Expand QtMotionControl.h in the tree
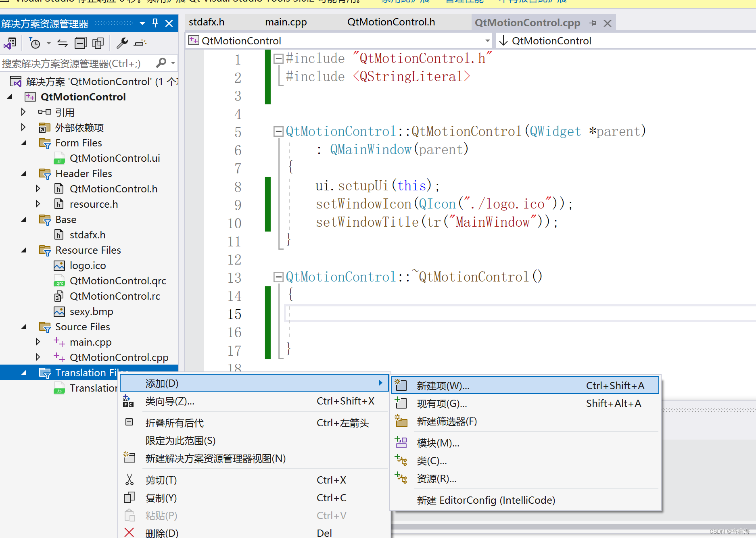756x538 pixels. coord(38,188)
